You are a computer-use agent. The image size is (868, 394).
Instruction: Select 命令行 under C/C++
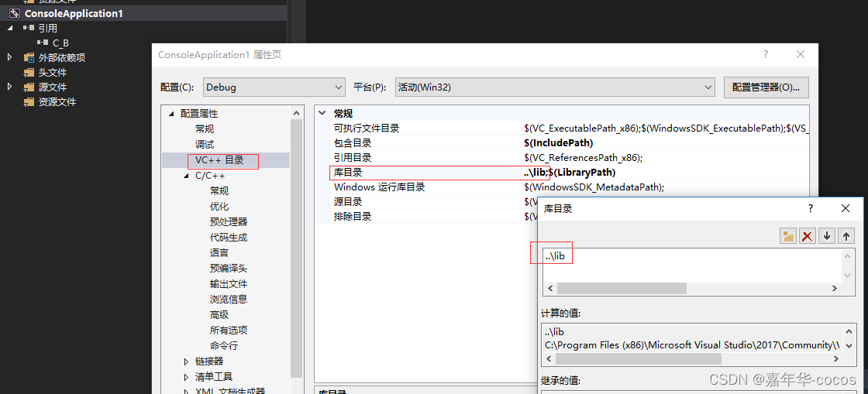pos(224,346)
